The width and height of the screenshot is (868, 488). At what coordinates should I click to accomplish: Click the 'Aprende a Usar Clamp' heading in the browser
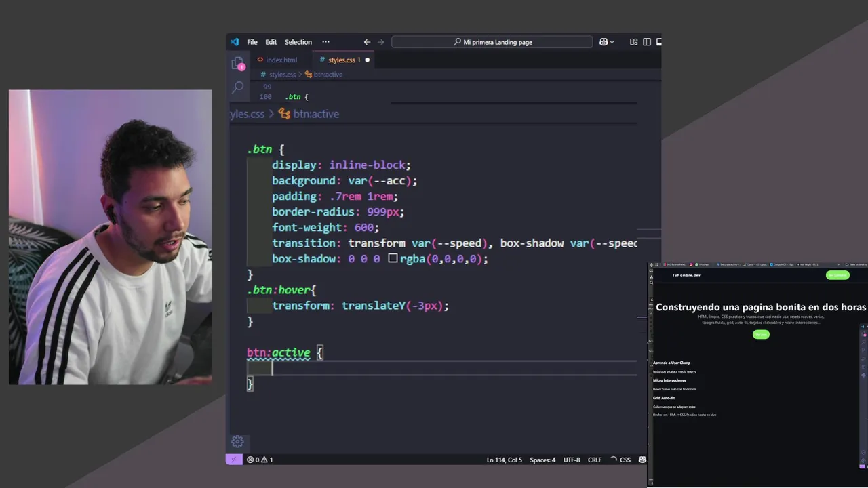pos(671,363)
